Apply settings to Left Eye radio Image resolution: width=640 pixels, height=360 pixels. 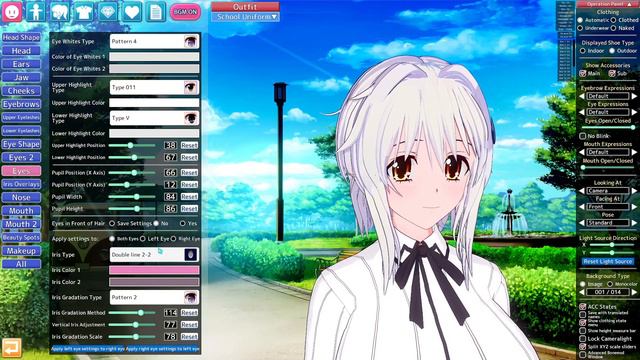(x=143, y=239)
